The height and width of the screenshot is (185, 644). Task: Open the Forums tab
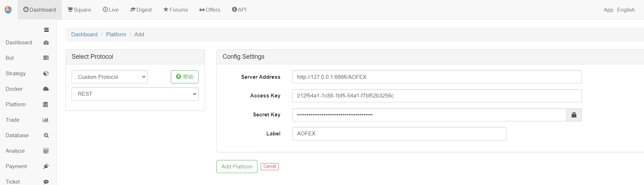click(x=175, y=10)
